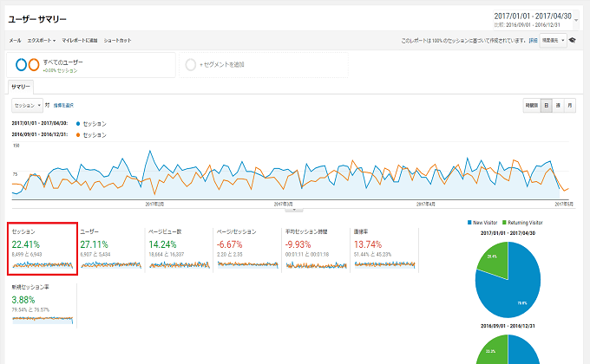The height and width of the screenshot is (364, 590).
Task: Click the blue セッション legend dot
Action: tap(78, 124)
